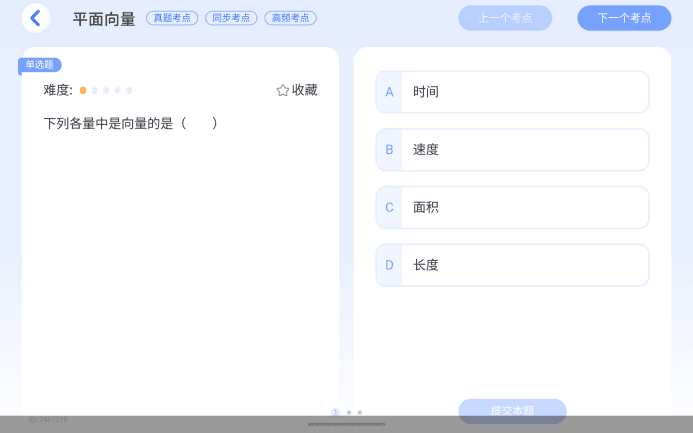Image resolution: width=693 pixels, height=433 pixels.
Task: Advance to next topic with 下一个考点
Action: pos(624,18)
